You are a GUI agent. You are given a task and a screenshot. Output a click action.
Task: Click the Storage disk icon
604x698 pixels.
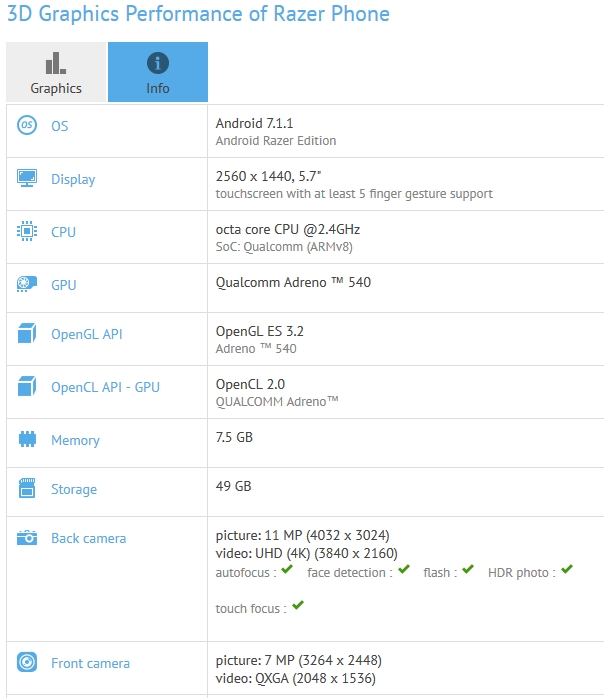tap(27, 489)
